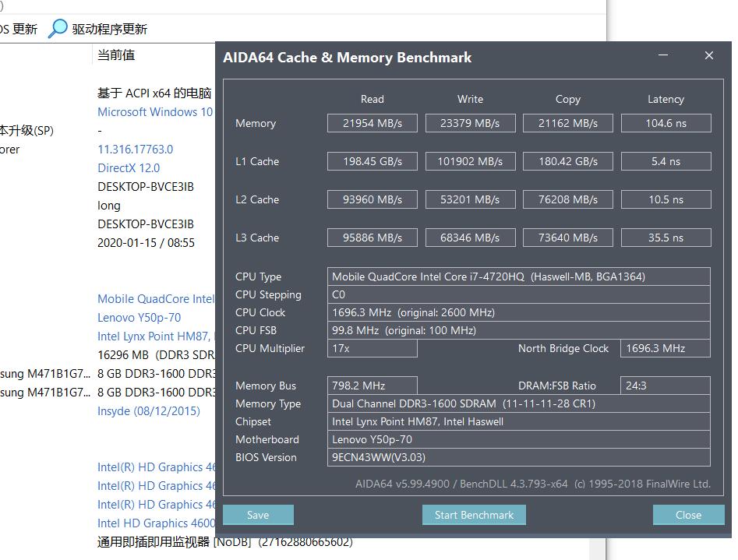Select the 通用即插即用监视器 monitor row
This screenshot has width=738, height=560.
point(225,542)
